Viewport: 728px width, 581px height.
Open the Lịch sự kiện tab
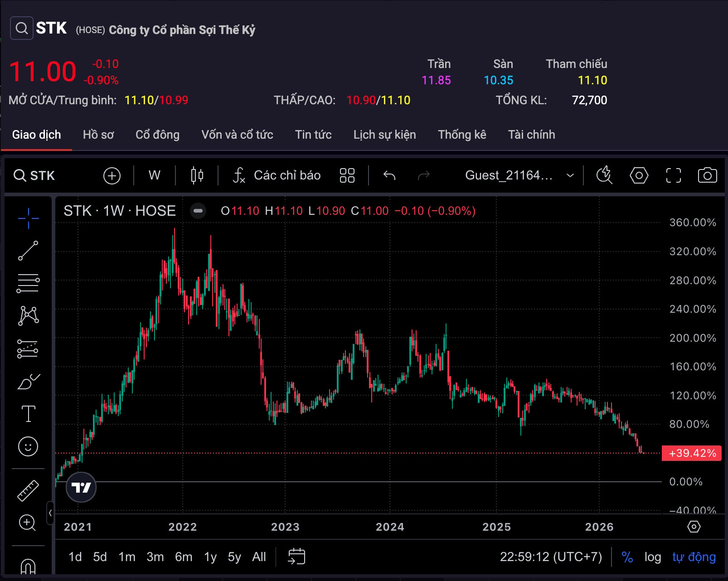(x=384, y=135)
